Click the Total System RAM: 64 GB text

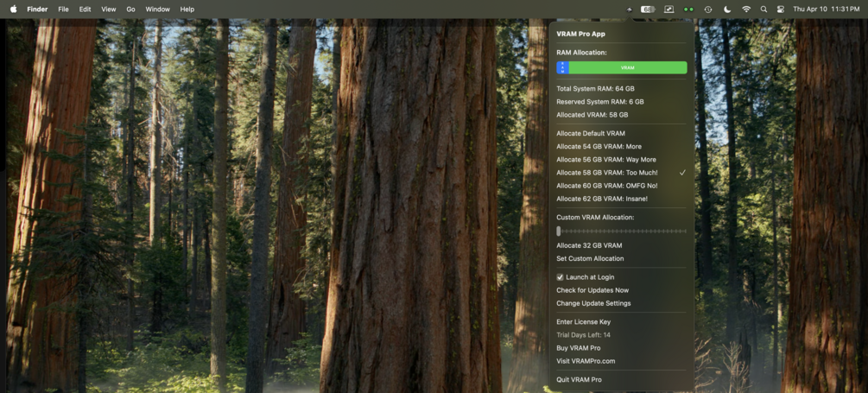tap(595, 89)
